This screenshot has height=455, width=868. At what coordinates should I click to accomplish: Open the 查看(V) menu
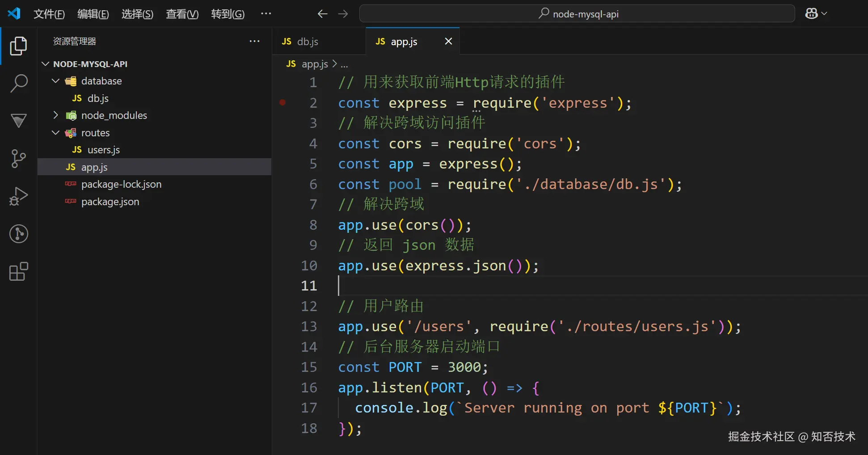[x=182, y=14]
